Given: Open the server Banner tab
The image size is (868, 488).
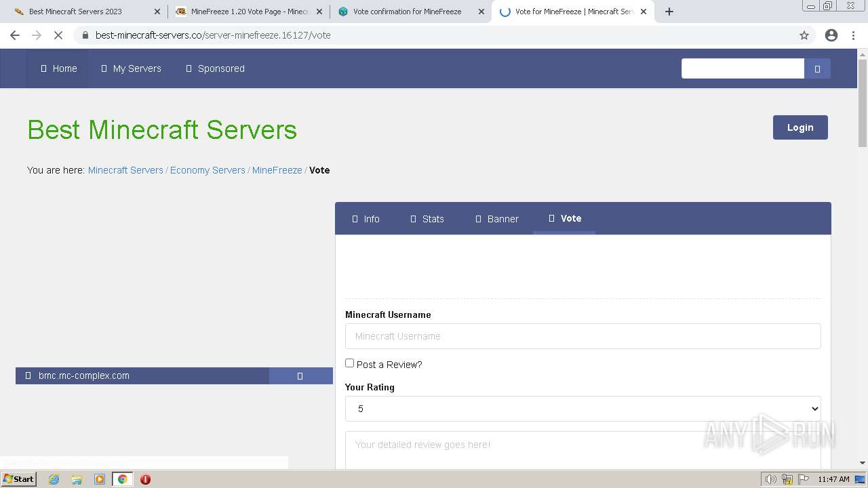Looking at the screenshot, I should (x=497, y=219).
